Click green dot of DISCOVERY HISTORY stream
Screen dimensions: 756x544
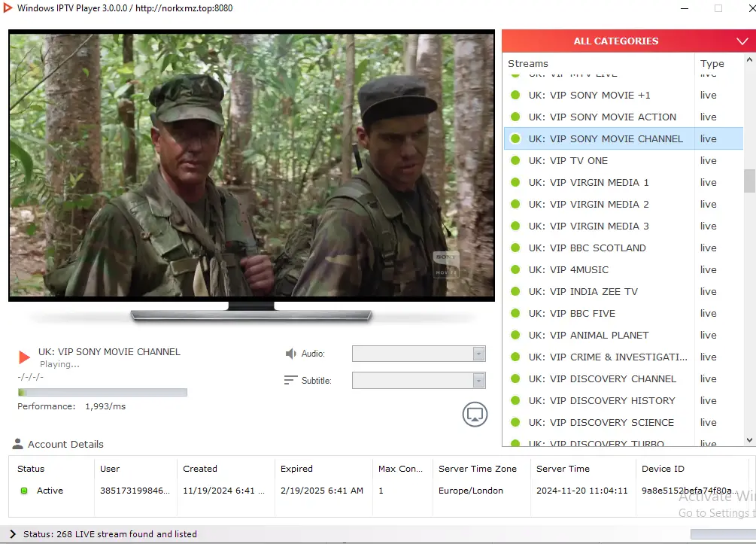(x=515, y=401)
